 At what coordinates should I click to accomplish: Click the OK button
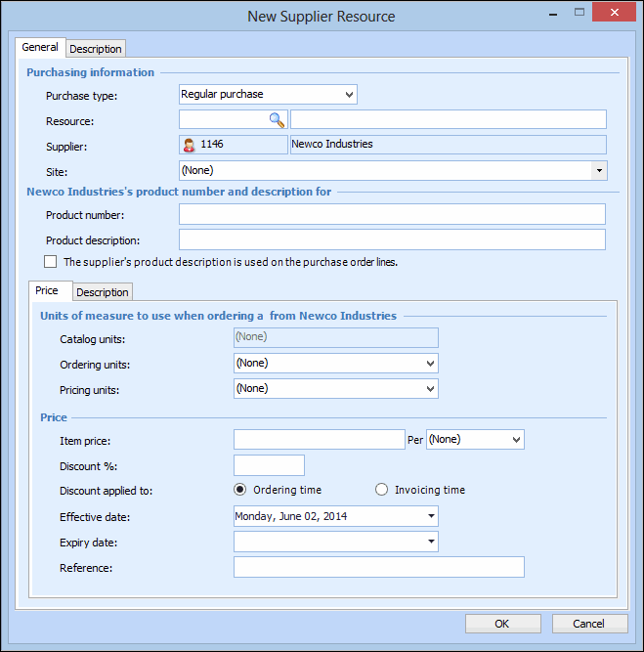click(502, 624)
